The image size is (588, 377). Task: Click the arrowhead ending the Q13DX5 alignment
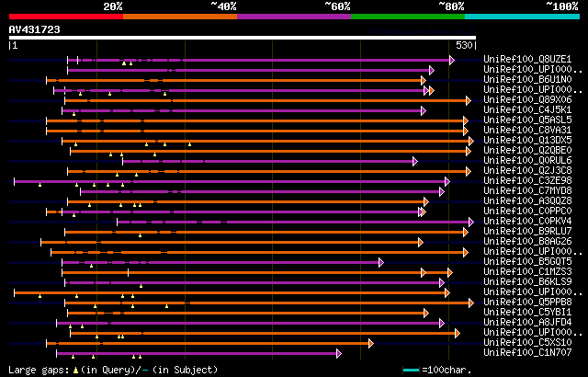pyautogui.click(x=471, y=141)
